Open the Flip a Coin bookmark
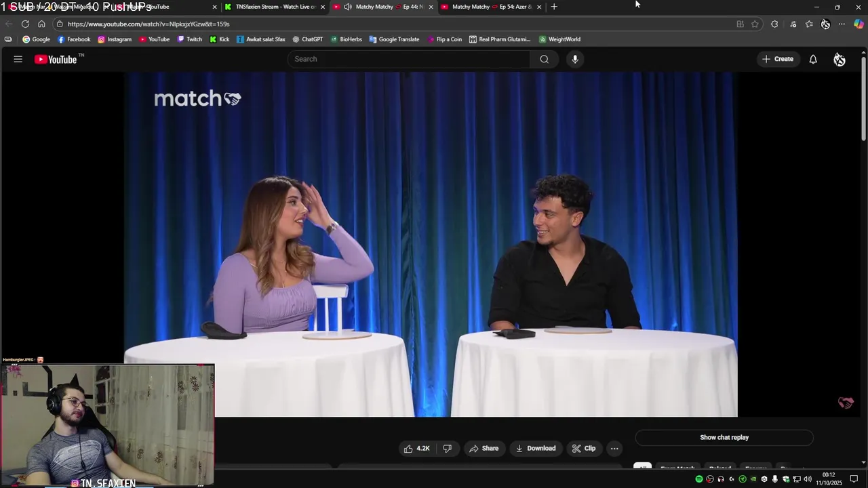Screen dimensions: 868x488 (445, 39)
